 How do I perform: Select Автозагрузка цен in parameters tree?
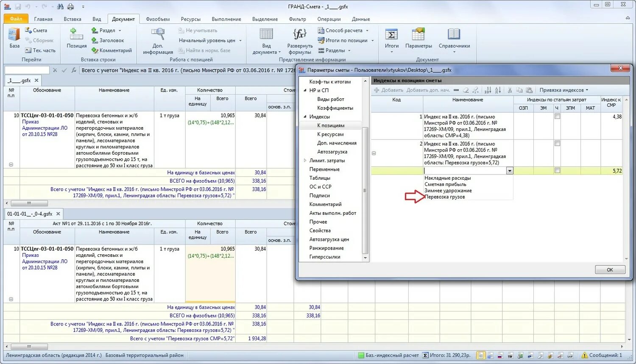point(329,239)
